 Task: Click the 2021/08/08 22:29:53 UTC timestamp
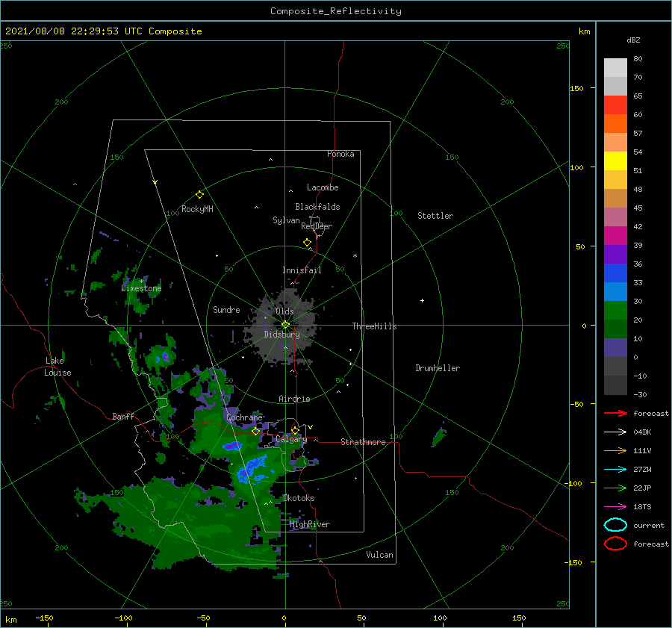tap(104, 31)
